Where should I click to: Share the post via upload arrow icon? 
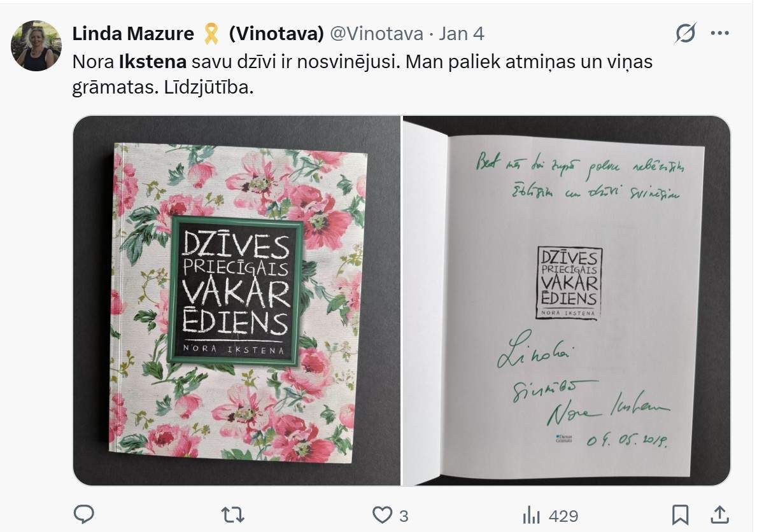719,514
